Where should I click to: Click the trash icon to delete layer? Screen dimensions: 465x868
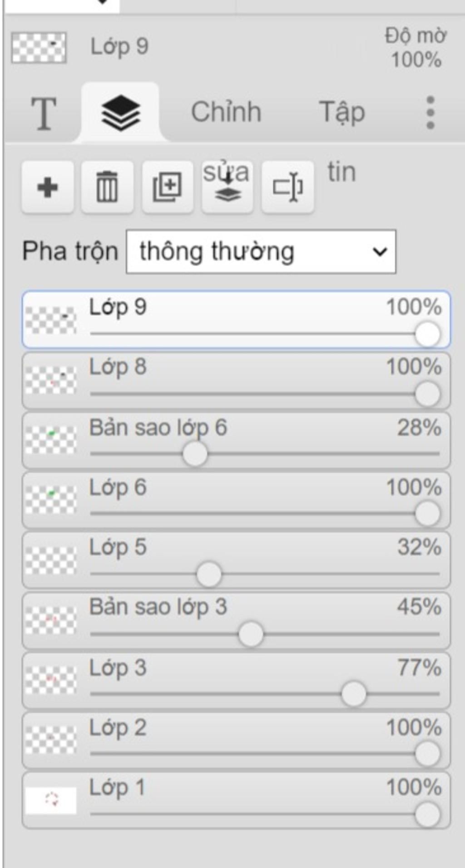(x=107, y=187)
